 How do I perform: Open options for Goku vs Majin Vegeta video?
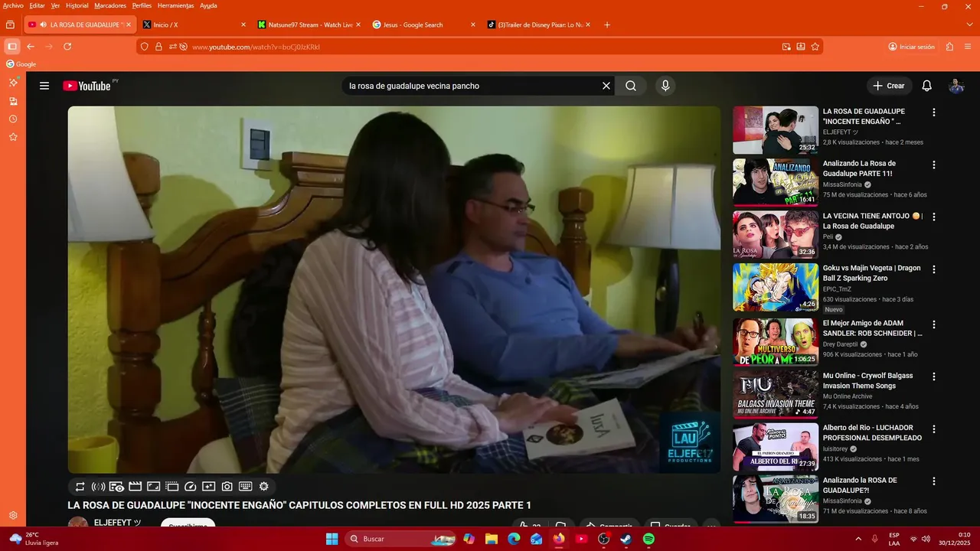(x=933, y=269)
